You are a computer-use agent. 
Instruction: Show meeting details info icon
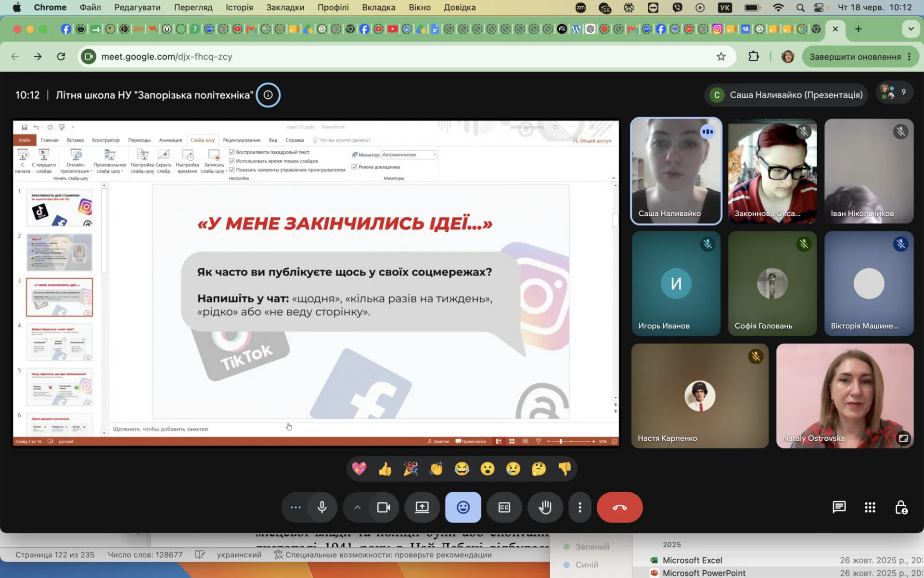268,95
